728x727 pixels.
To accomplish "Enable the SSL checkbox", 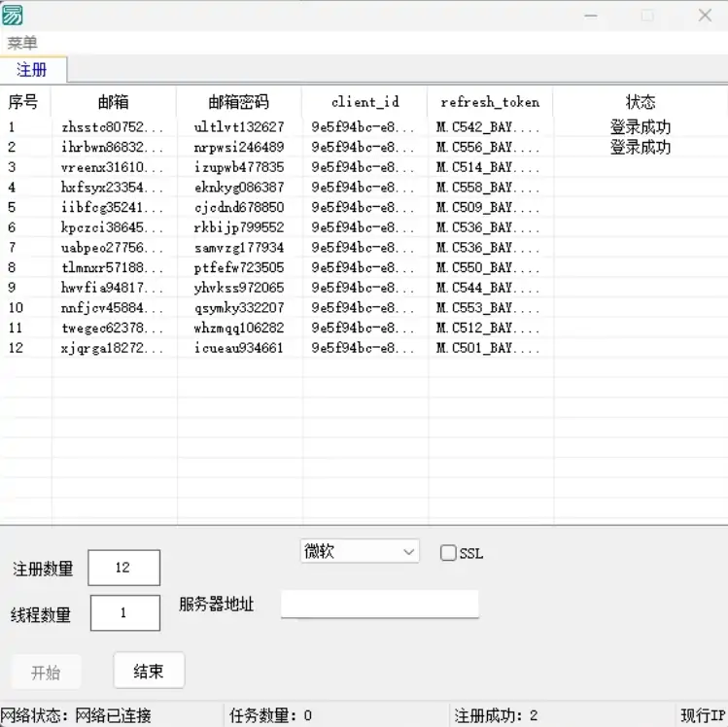I will tap(448, 553).
